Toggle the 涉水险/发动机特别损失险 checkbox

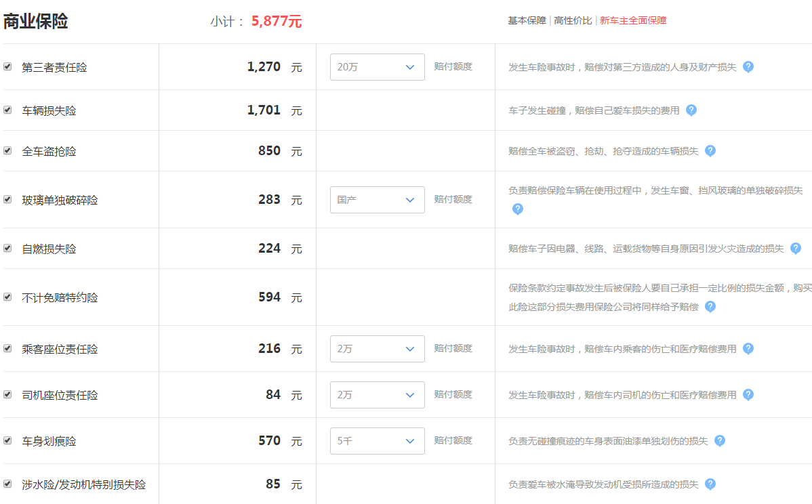[7, 484]
